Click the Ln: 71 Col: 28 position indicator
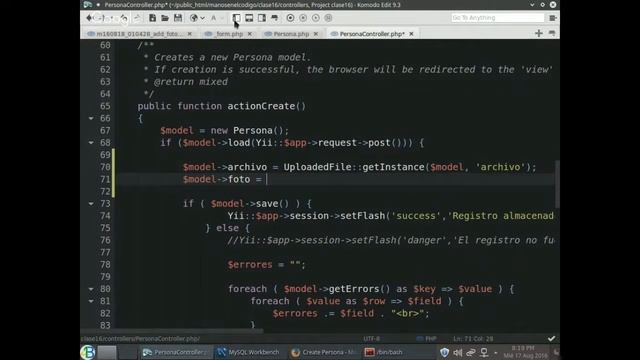 [473, 339]
